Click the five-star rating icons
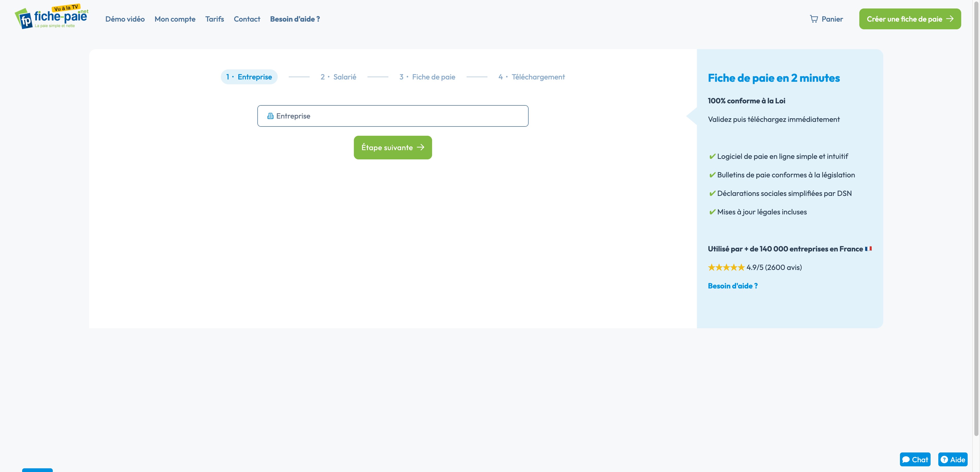This screenshot has width=980, height=472. pos(726,267)
